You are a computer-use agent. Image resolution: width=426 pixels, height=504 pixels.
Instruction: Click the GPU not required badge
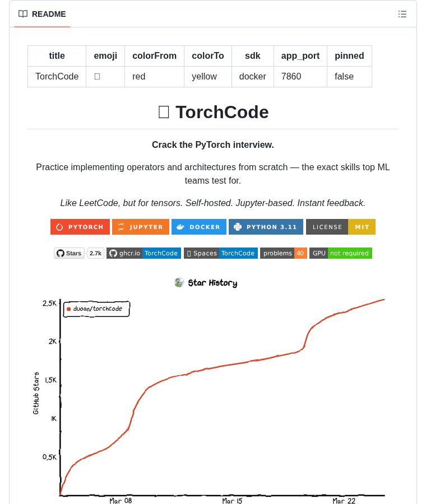[341, 253]
